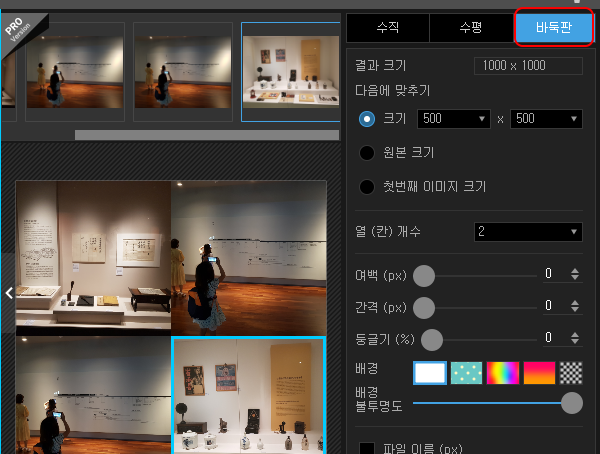Select the 크기 radio button
Viewport: 600px width, 454px height.
click(x=367, y=119)
